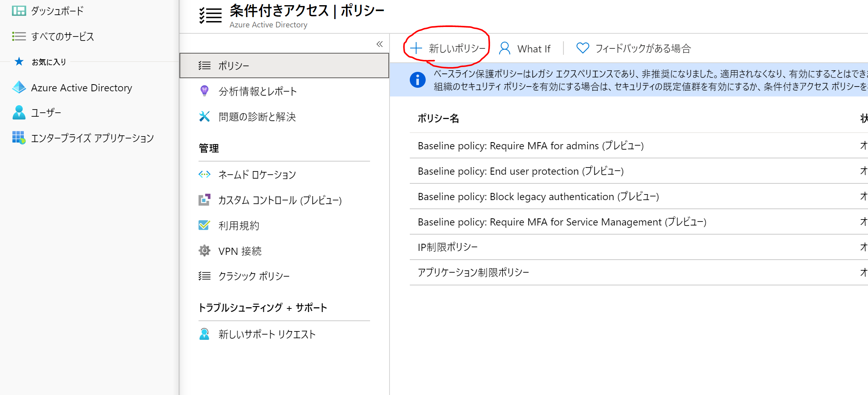Image resolution: width=868 pixels, height=395 pixels.
Task: Click the Azure Active Directory diamond icon
Action: pos(19,87)
